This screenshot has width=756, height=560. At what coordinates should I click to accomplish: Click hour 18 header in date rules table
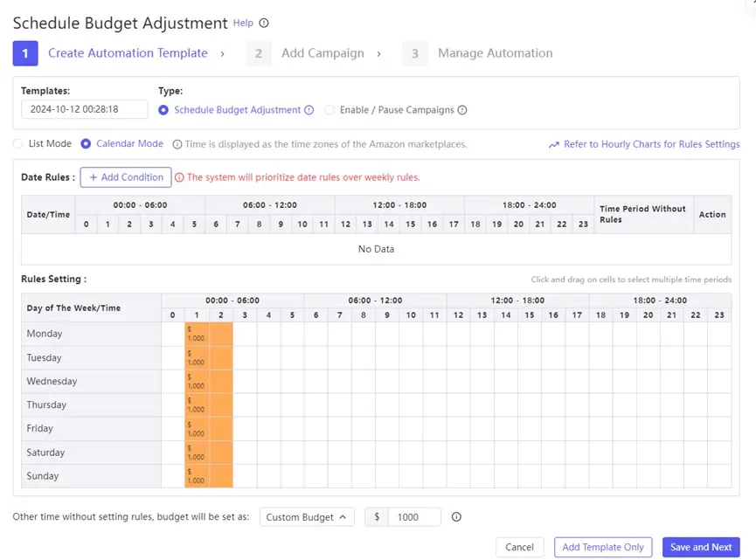tap(475, 225)
